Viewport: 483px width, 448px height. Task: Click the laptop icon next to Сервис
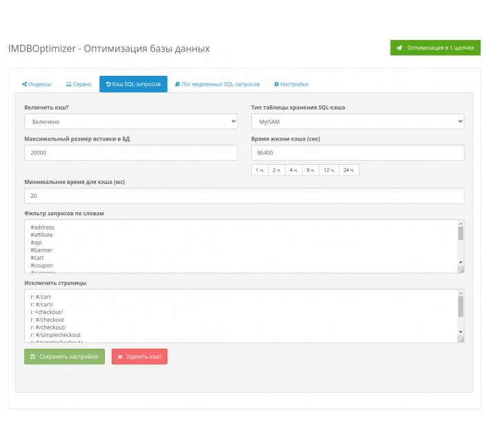(x=68, y=84)
